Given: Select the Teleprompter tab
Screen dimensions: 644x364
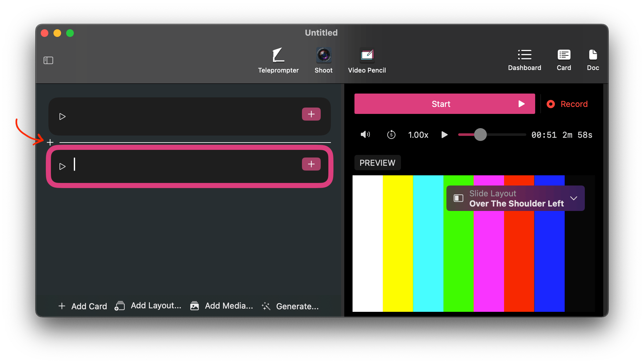Looking at the screenshot, I should (278, 60).
